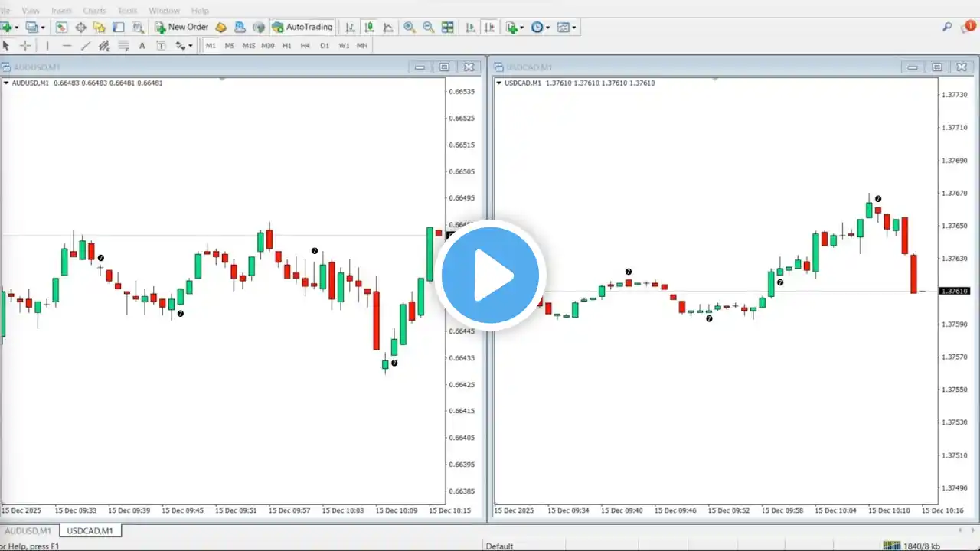Open the MetaEditor icon
The height and width of the screenshot is (551, 980).
(221, 27)
